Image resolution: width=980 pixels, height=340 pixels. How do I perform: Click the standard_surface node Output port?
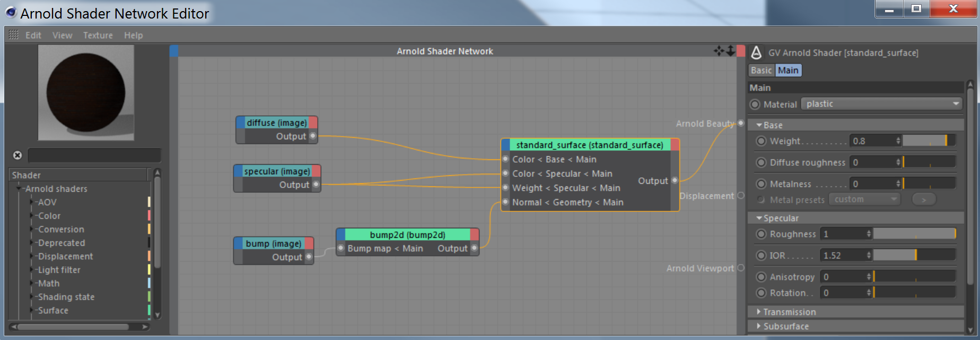coord(675,181)
